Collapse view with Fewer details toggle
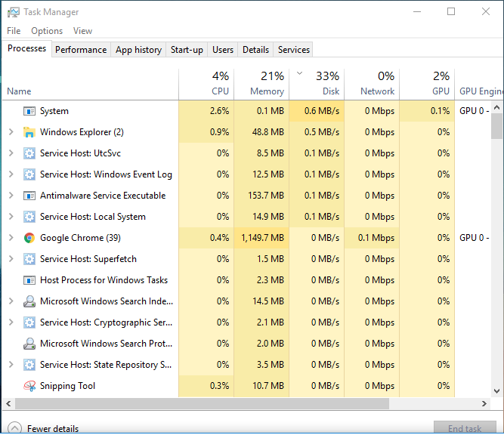The image size is (504, 435). pyautogui.click(x=43, y=428)
